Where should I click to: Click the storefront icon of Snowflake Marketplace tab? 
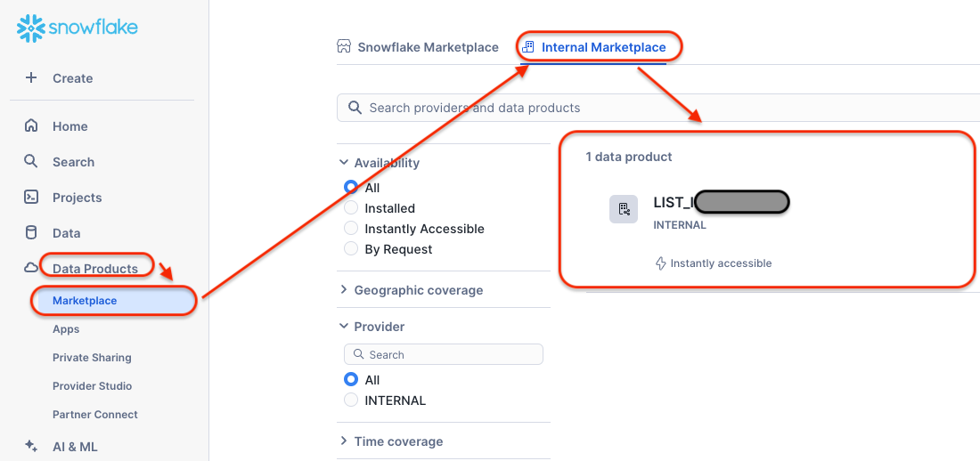point(344,47)
